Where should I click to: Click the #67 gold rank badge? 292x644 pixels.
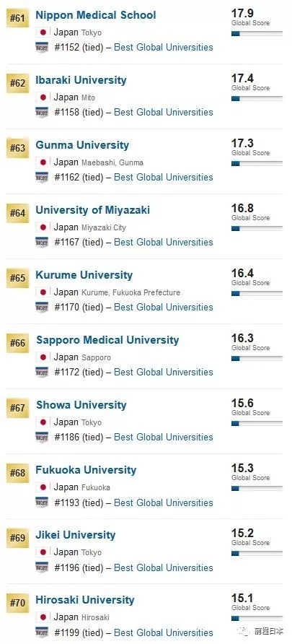coord(17,408)
